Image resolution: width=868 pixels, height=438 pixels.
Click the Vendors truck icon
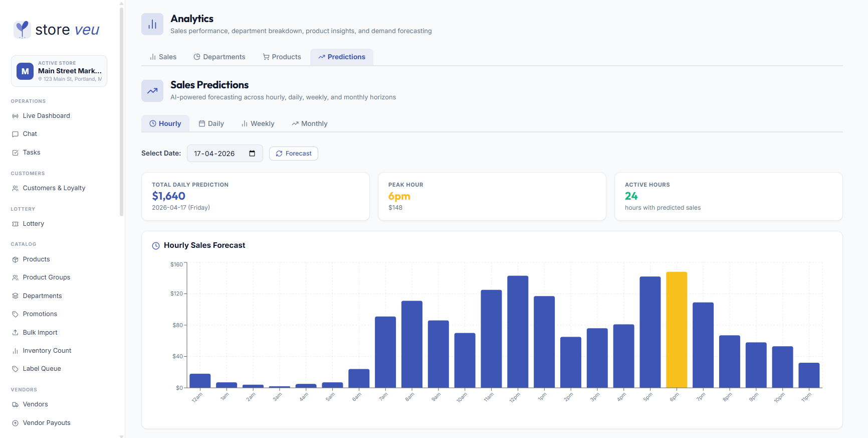click(15, 404)
